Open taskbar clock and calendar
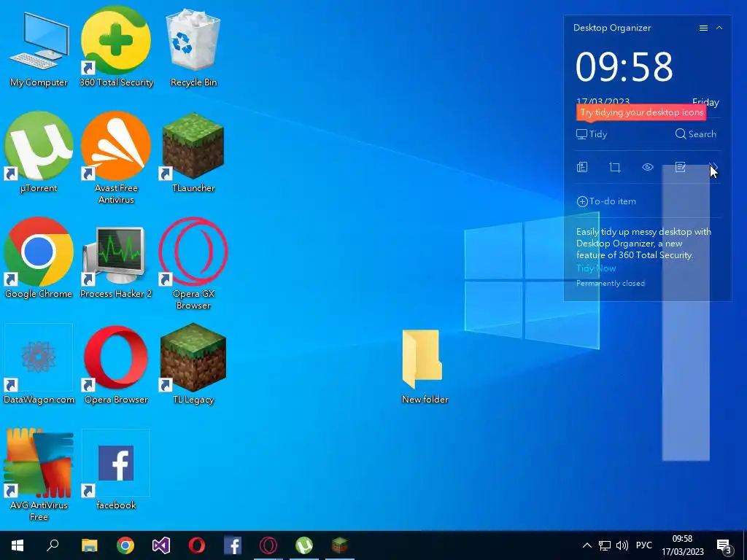The image size is (747, 560). coord(682,545)
